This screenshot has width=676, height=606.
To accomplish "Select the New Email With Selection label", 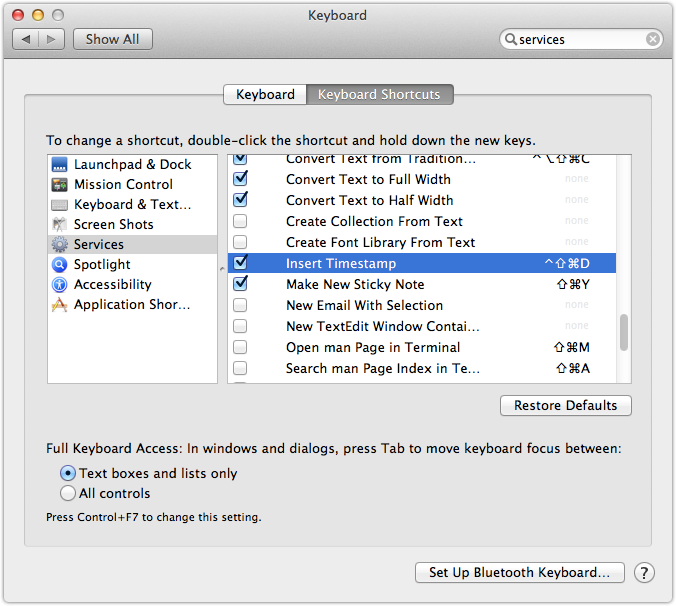I will (x=365, y=306).
